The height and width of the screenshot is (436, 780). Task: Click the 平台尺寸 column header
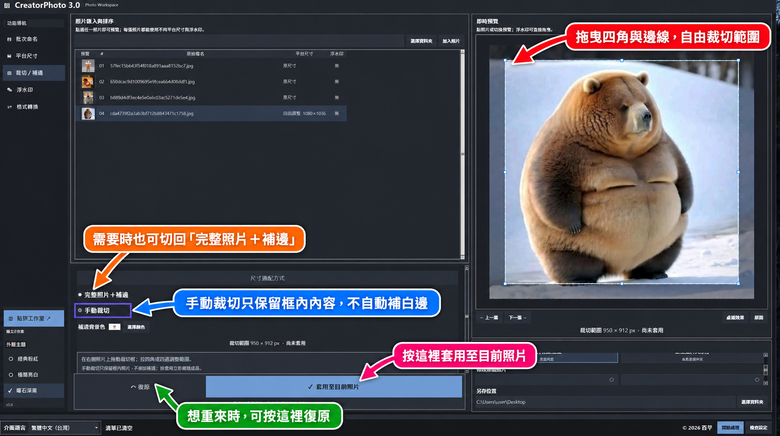click(304, 53)
